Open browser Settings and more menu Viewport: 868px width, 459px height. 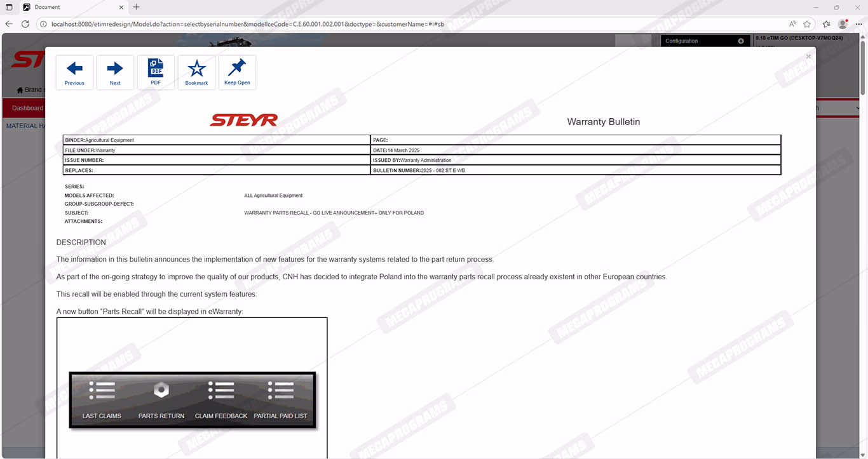point(858,24)
